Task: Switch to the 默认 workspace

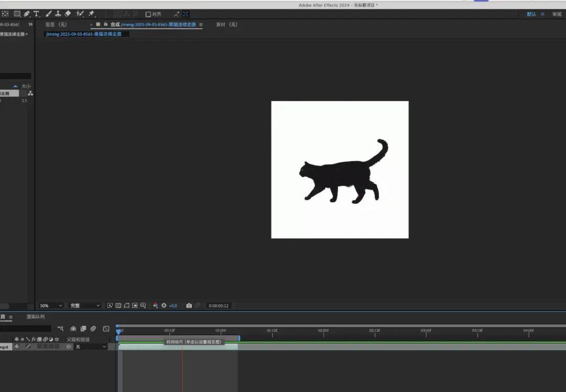Action: tap(531, 14)
